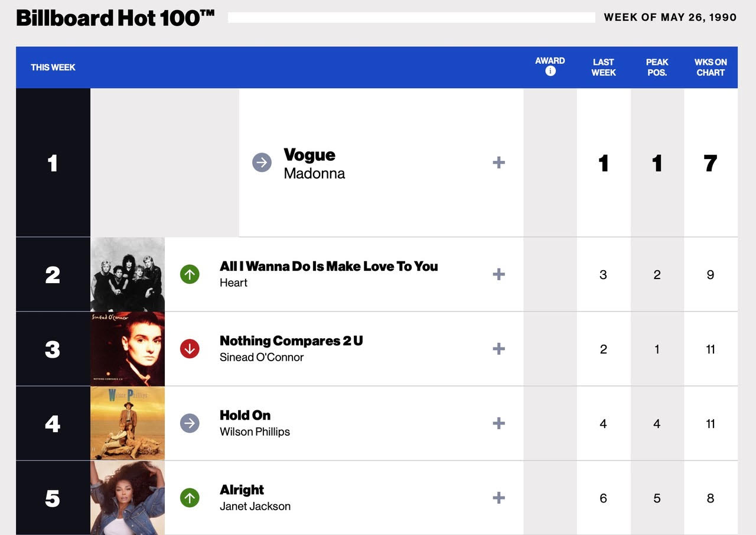Click the Award info icon
Screen dimensions: 756x535
point(550,72)
